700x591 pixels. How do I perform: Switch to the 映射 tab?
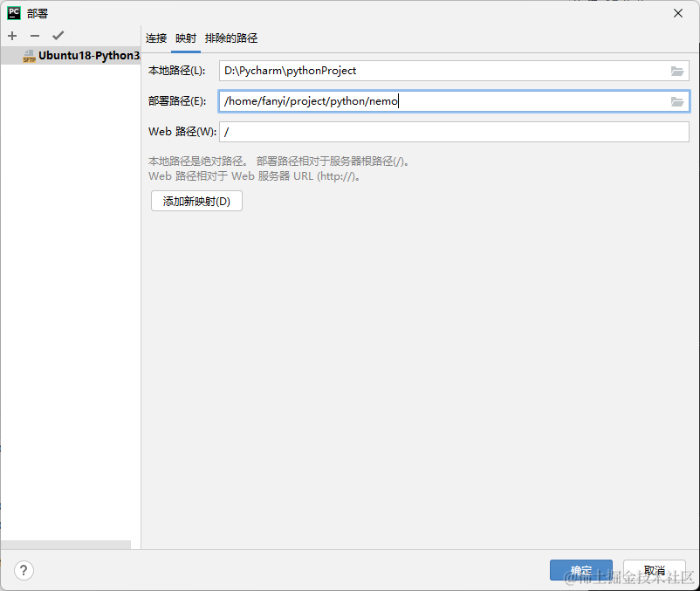pos(186,38)
